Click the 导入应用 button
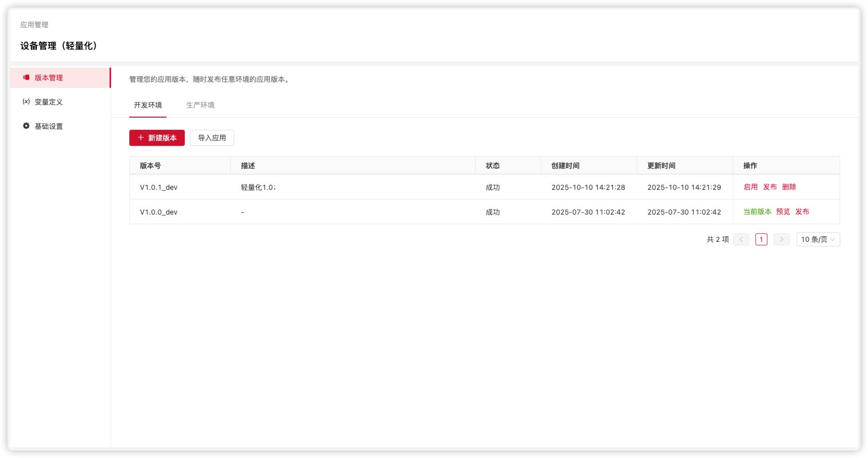Viewport: 868px width, 458px height. pos(212,138)
